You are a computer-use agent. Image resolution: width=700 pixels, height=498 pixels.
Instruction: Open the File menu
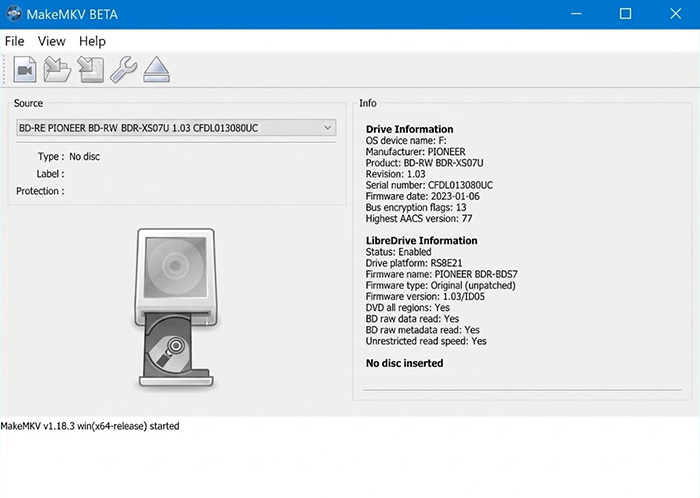tap(14, 41)
